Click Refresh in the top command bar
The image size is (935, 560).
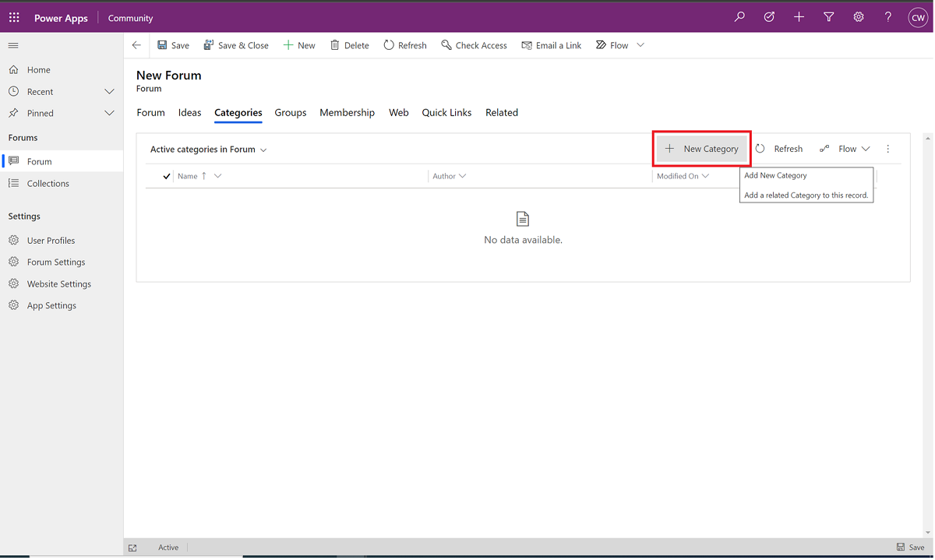(x=405, y=45)
